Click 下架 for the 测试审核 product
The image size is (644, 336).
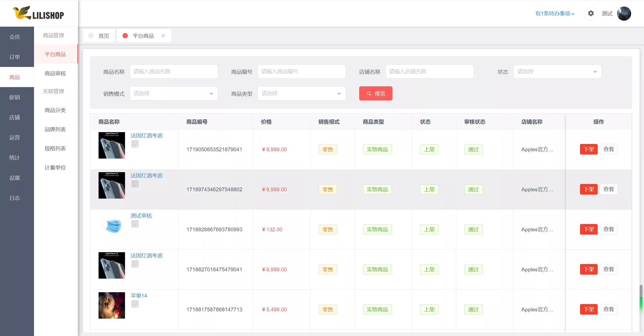coord(588,229)
